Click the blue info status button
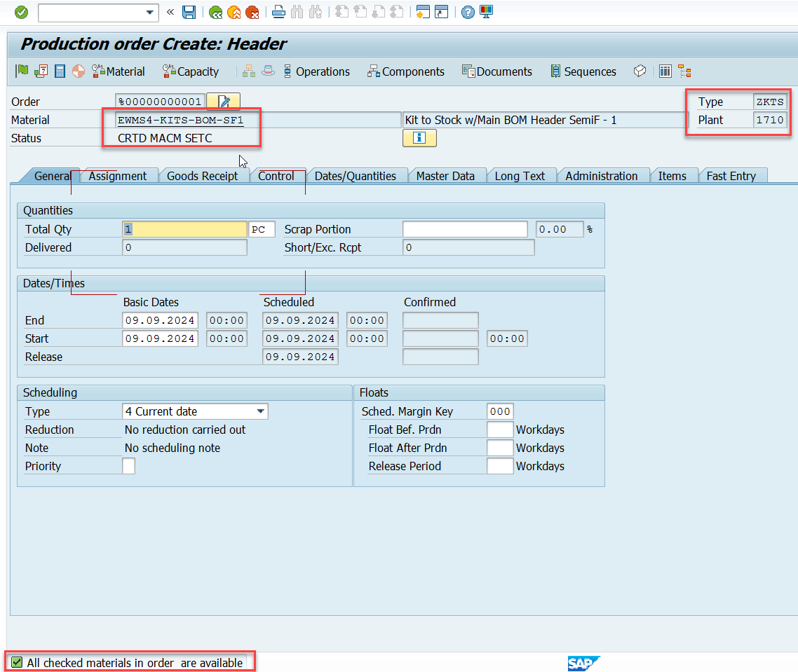The width and height of the screenshot is (798, 672). [419, 138]
